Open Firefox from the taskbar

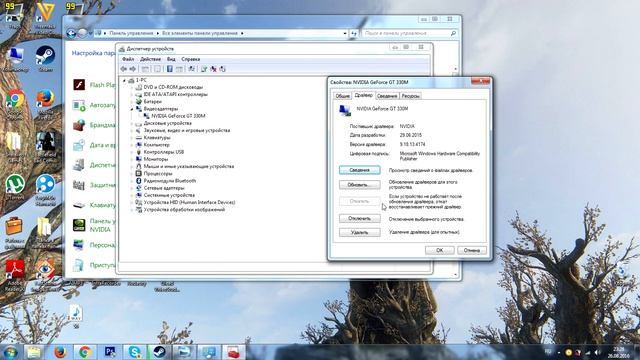tap(60, 352)
